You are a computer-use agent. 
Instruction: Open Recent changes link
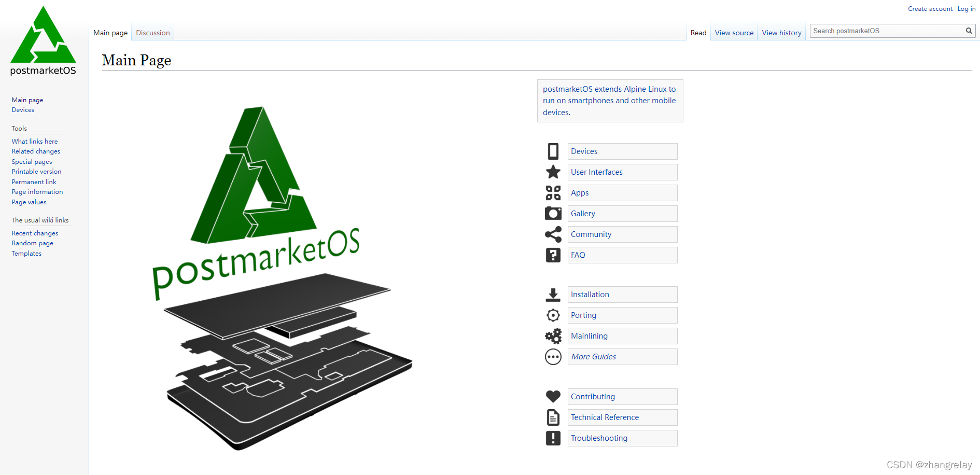tap(35, 233)
